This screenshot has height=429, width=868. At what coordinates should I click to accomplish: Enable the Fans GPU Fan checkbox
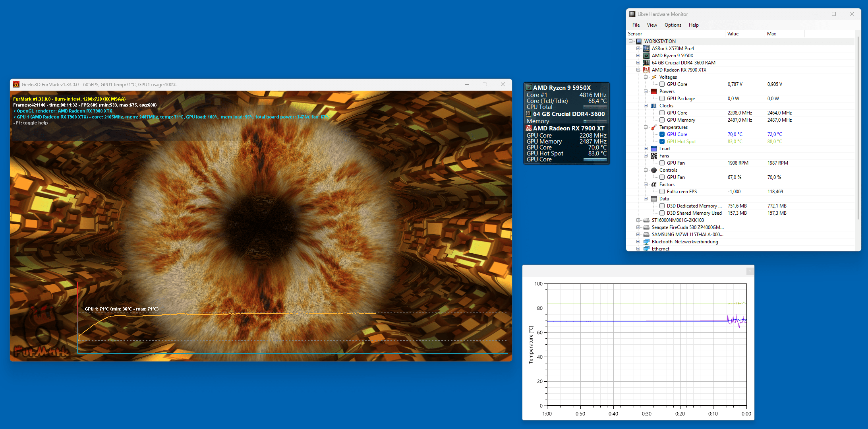click(x=662, y=163)
